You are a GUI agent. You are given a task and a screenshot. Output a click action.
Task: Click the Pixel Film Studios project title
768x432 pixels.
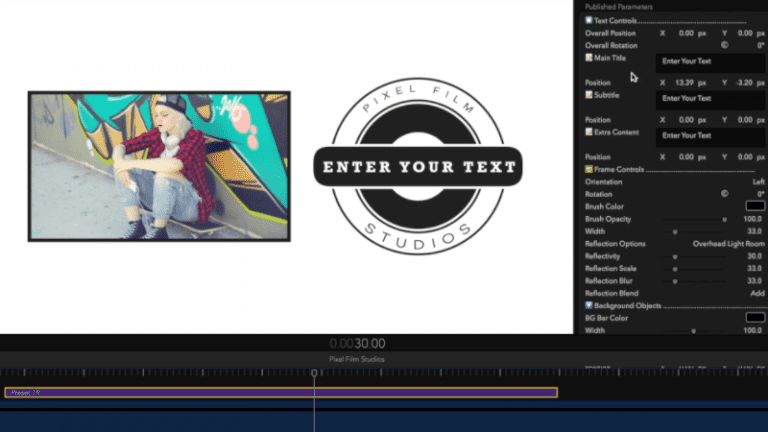click(x=357, y=359)
